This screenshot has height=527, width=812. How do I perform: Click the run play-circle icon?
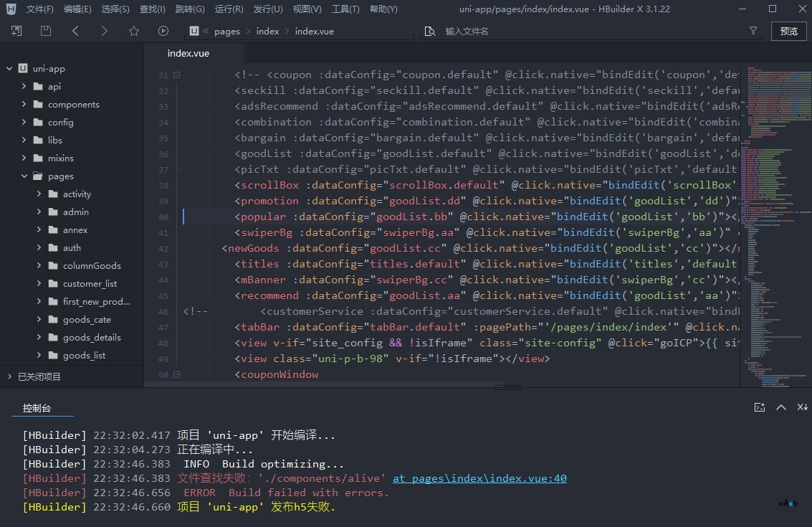(163, 31)
